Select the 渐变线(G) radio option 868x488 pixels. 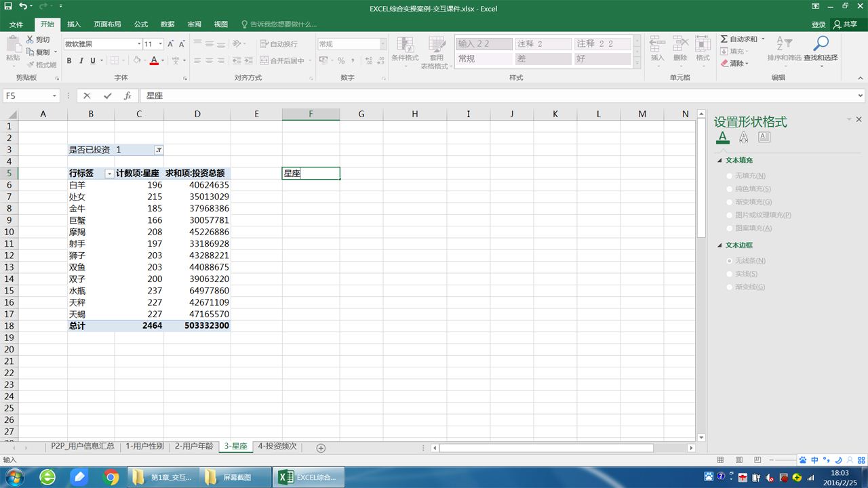730,287
